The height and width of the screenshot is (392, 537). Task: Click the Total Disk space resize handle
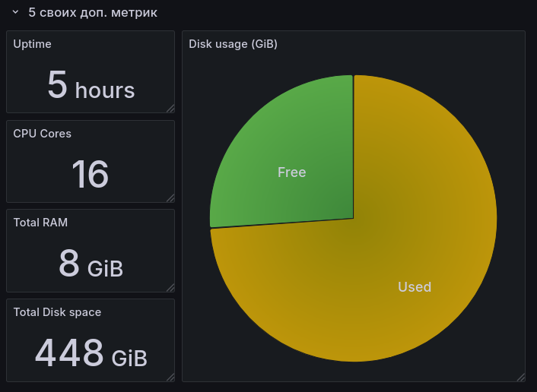click(x=170, y=377)
